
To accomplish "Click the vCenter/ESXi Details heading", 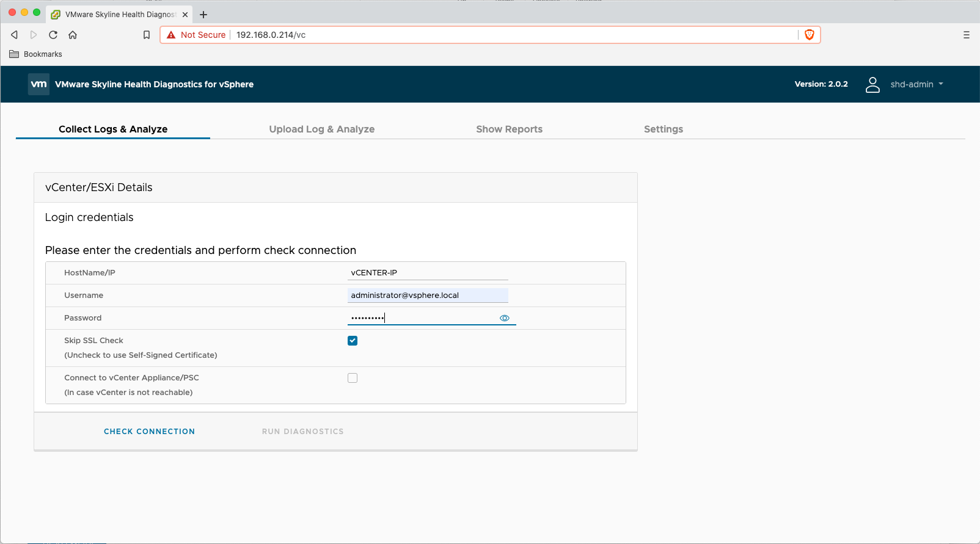I will pyautogui.click(x=99, y=187).
